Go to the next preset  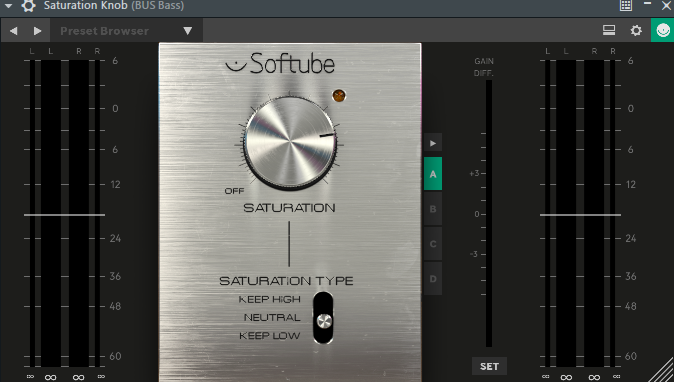38,31
